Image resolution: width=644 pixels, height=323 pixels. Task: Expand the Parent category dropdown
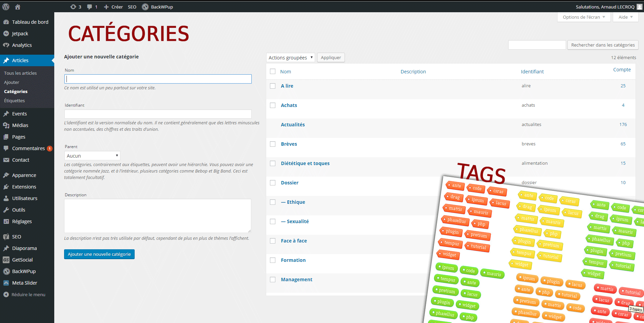92,156
